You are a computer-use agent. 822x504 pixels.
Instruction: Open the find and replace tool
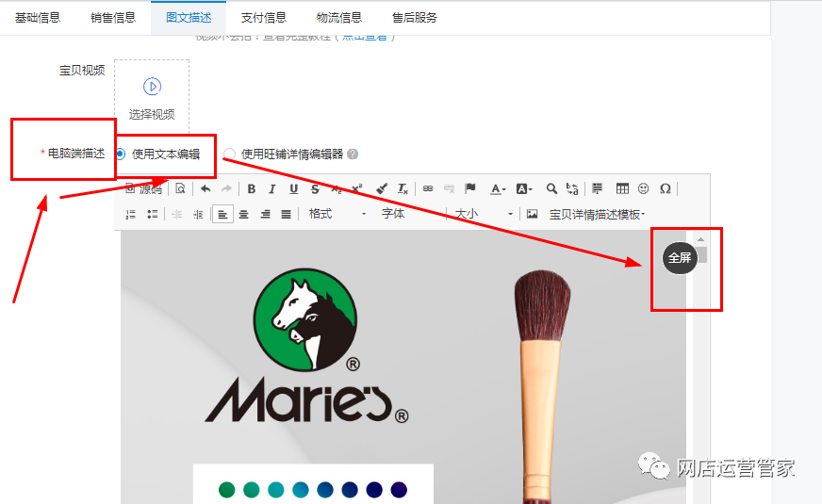[572, 188]
